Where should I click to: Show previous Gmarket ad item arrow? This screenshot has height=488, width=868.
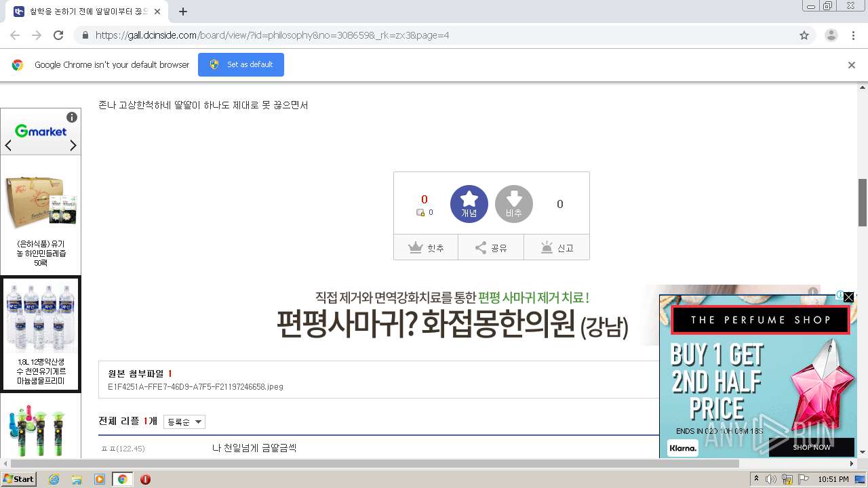[8, 146]
